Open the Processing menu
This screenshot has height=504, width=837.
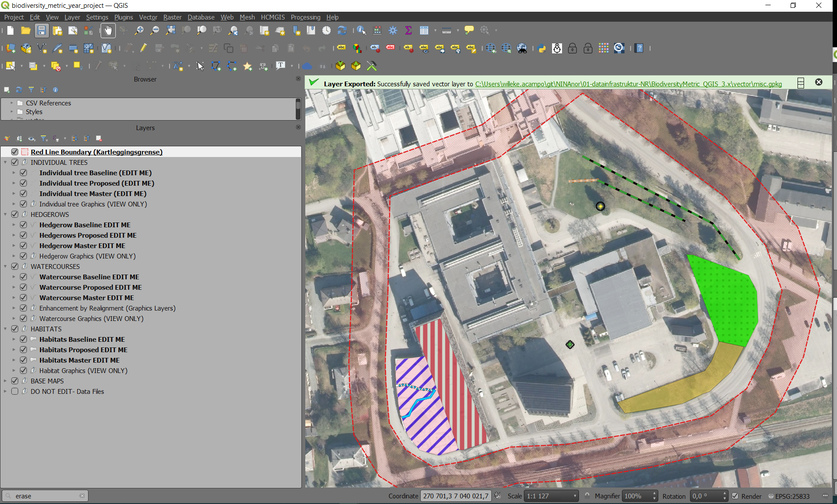[305, 17]
